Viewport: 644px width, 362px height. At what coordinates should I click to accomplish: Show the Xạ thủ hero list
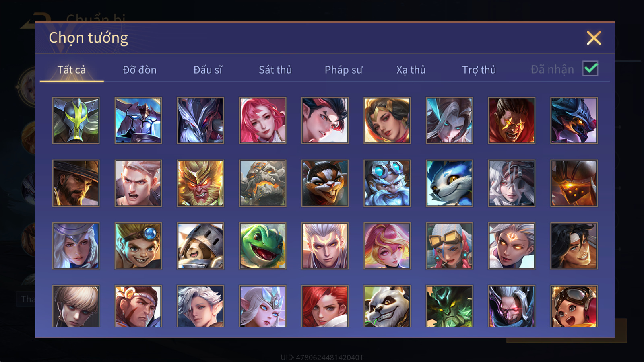(411, 70)
